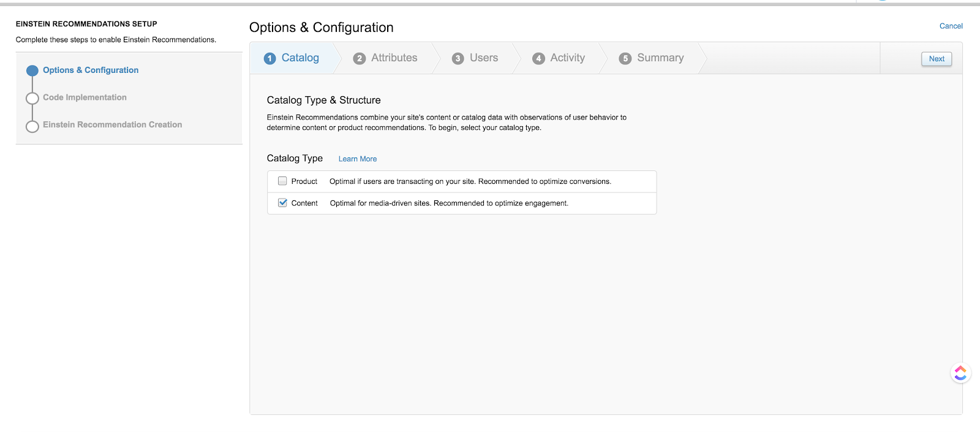
Task: Click the ClickUp floating widget icon
Action: (960, 373)
